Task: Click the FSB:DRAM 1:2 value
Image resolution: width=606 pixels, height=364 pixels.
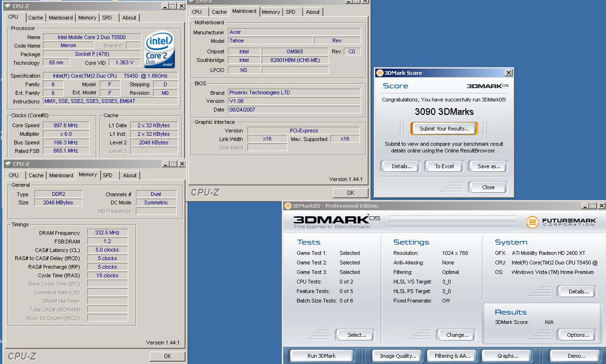Action: click(107, 242)
